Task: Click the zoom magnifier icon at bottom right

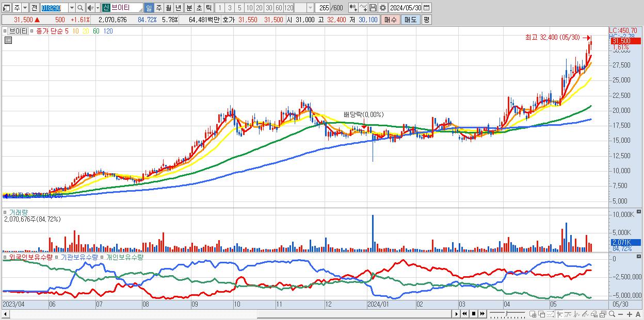Action: (611, 314)
